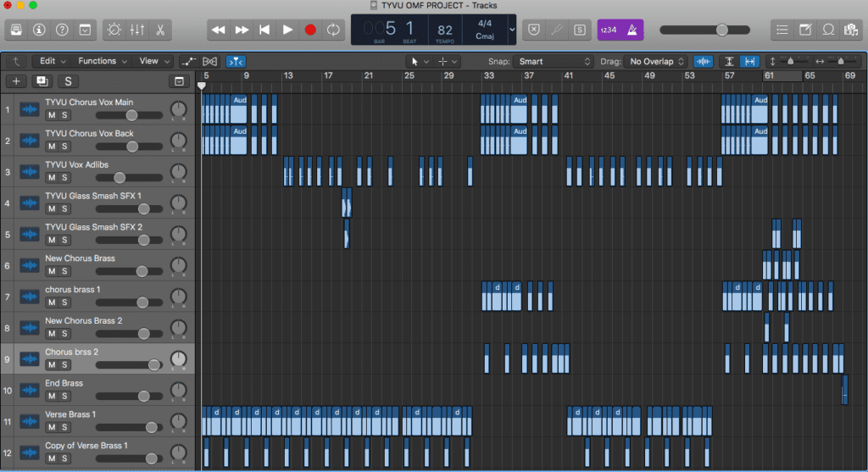Open the Mixer from the control bar

(136, 30)
